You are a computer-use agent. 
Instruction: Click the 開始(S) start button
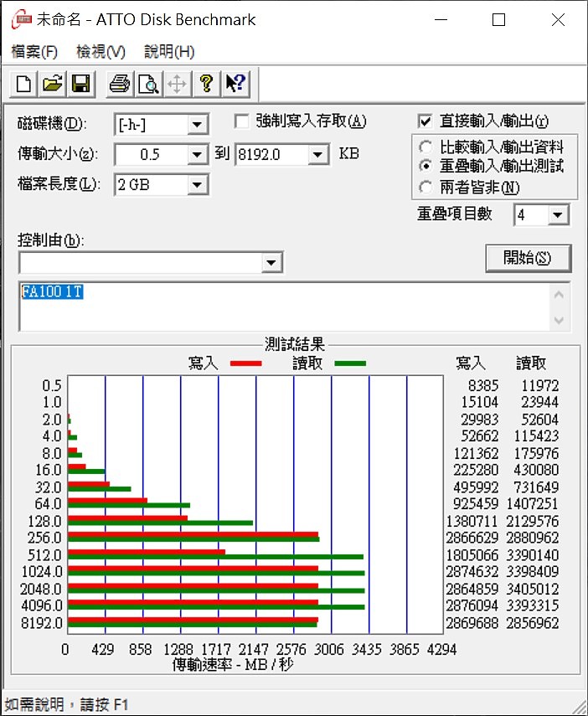[x=528, y=258]
